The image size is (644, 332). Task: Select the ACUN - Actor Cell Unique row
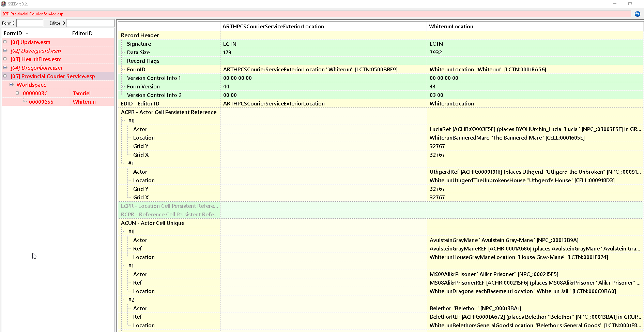tap(153, 223)
